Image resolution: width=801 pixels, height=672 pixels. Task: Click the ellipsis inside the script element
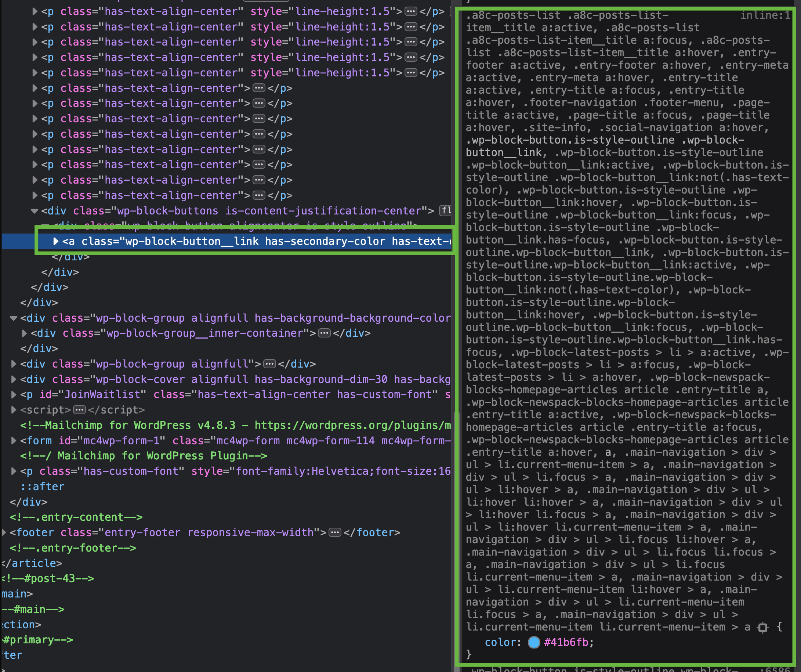click(79, 410)
